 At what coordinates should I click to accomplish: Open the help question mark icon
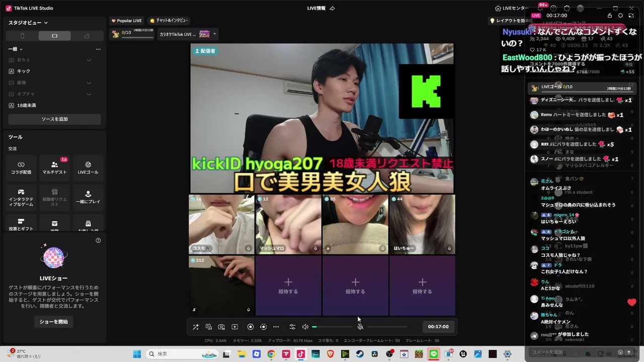point(553,8)
